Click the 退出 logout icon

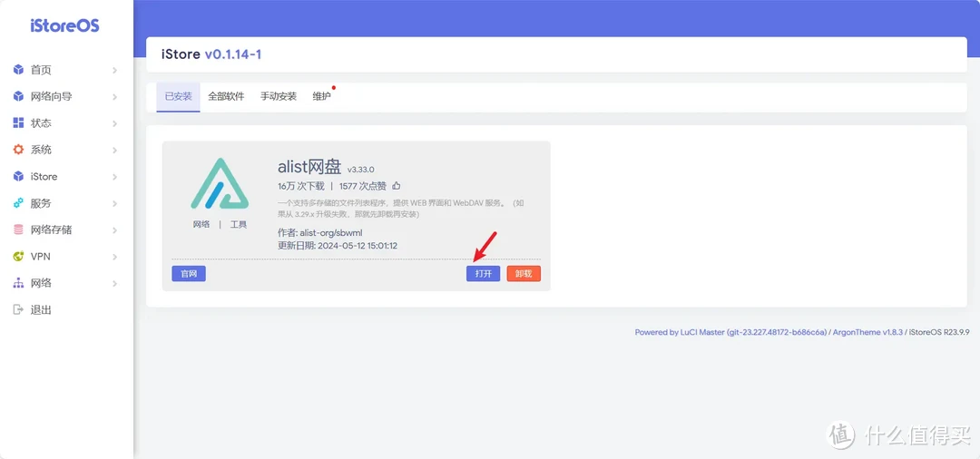(19, 309)
